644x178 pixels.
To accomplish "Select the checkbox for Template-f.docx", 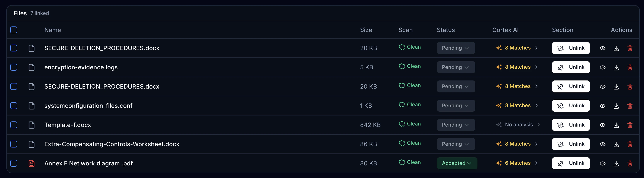I will coord(14,125).
